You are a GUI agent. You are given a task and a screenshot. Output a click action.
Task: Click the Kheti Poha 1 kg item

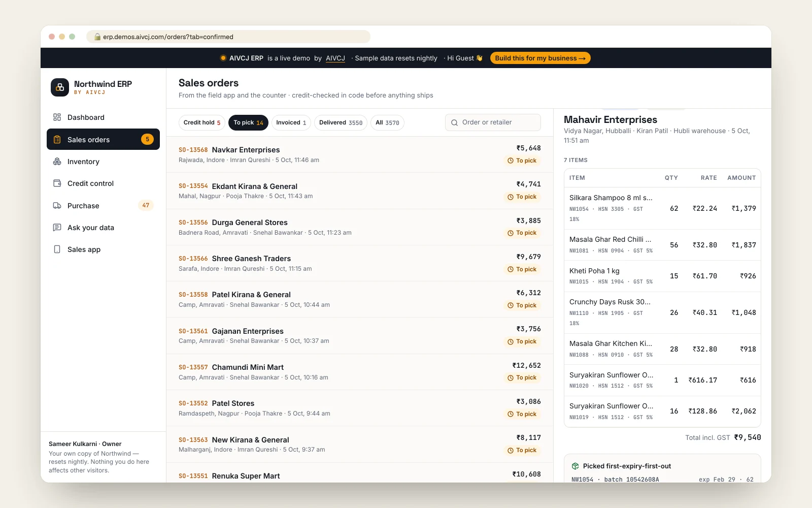[662, 276]
